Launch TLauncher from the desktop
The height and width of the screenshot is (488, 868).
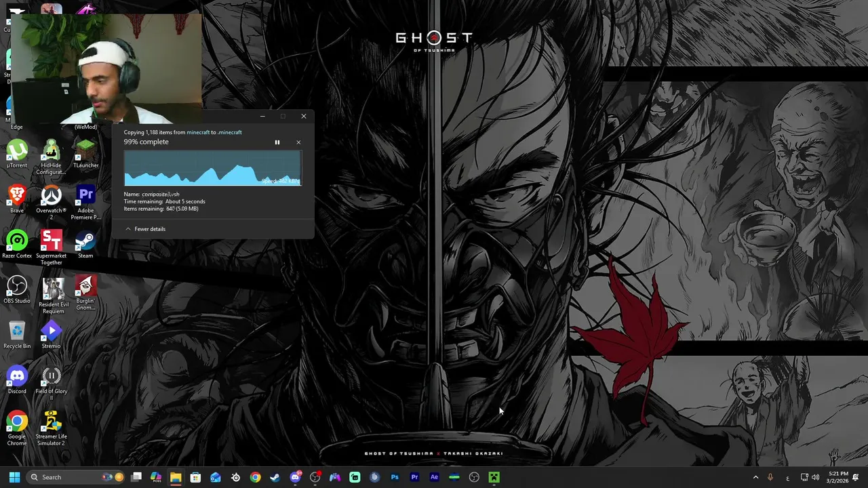pos(85,154)
